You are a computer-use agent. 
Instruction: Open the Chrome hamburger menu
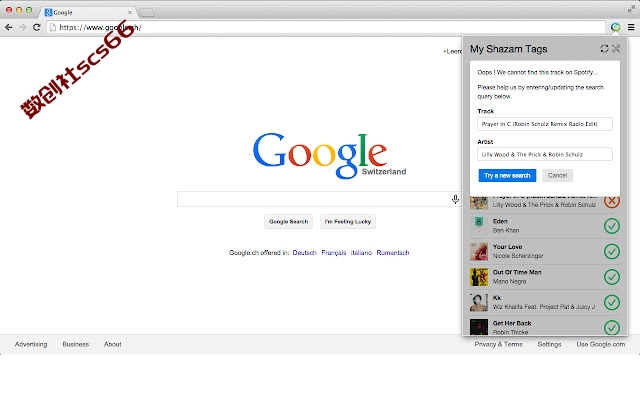[631, 27]
